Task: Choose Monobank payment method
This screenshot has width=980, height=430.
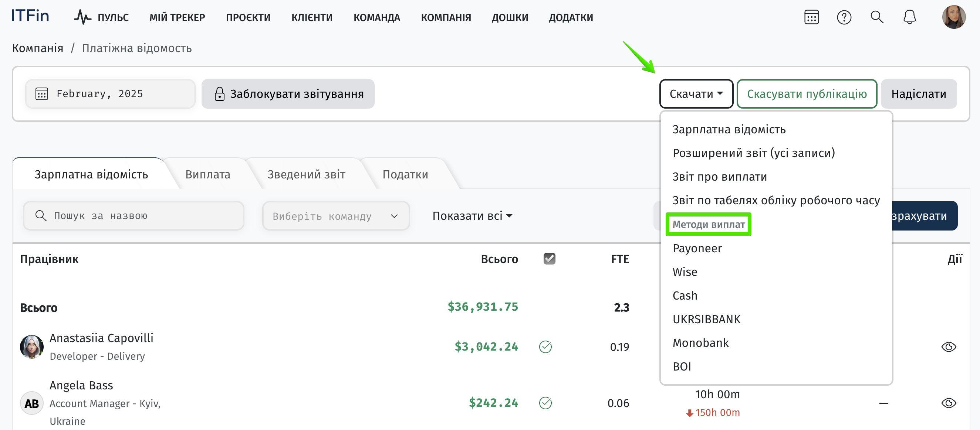Action: coord(700,342)
